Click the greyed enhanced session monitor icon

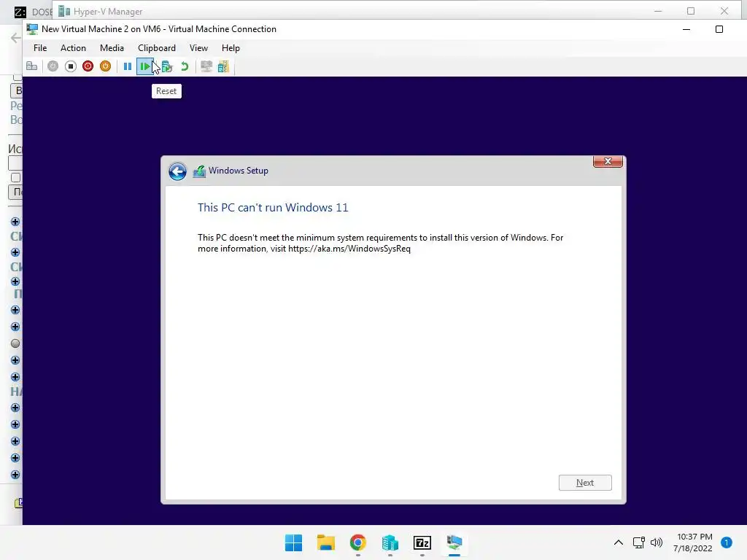pyautogui.click(x=206, y=66)
